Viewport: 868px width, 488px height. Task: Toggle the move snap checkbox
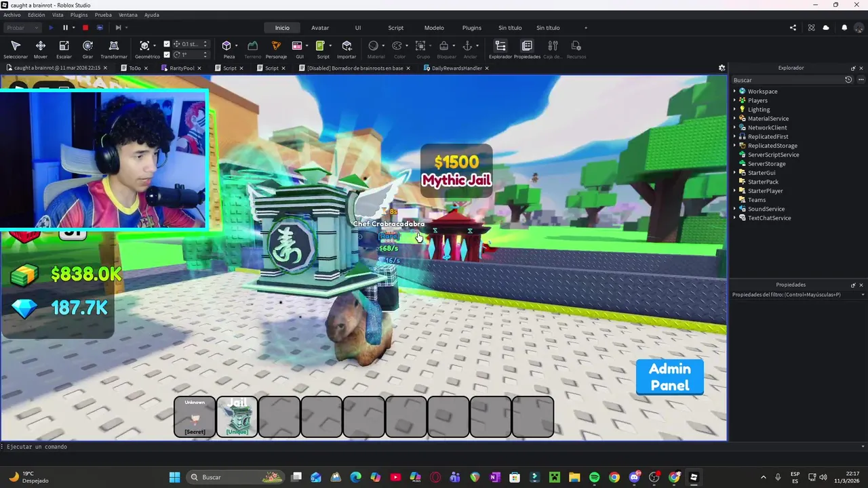[x=167, y=44]
